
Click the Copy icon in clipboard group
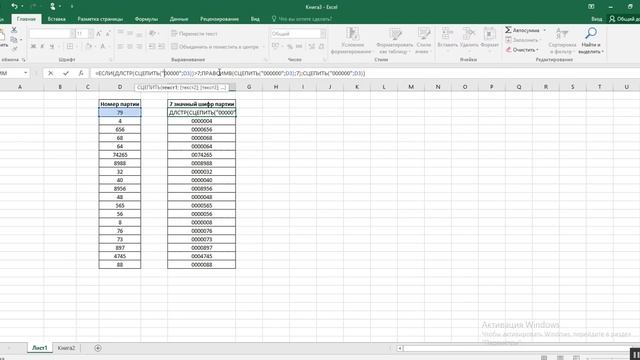click(14, 40)
